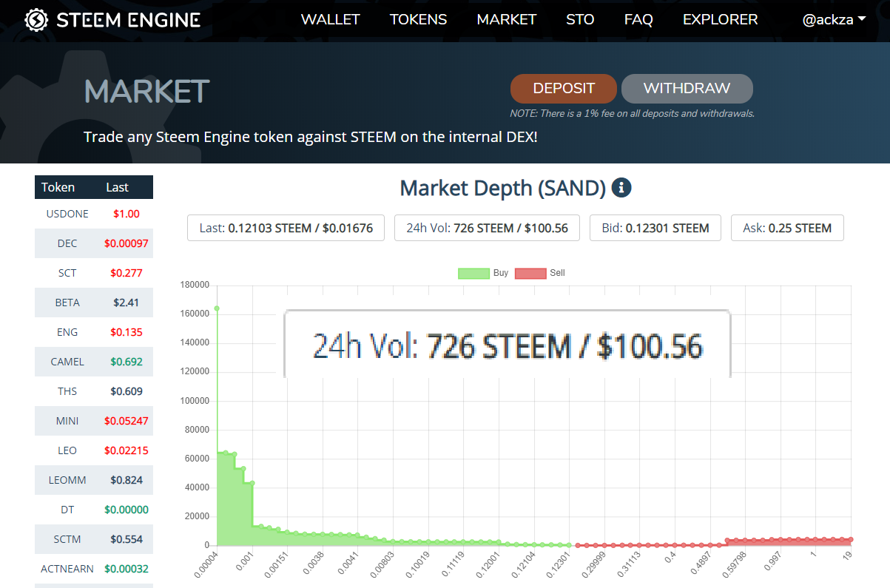
Task: Open the TOKENS menu item
Action: click(419, 20)
